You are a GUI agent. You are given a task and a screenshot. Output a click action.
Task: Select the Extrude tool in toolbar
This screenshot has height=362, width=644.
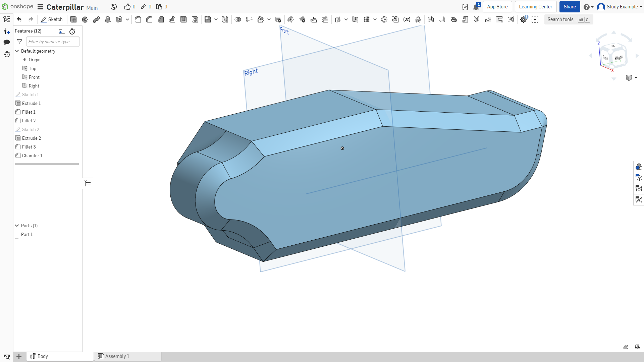point(73,19)
